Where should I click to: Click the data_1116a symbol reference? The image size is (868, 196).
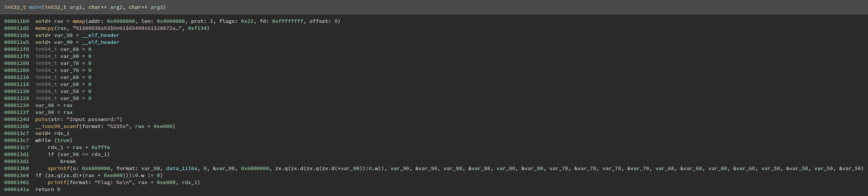point(181,168)
